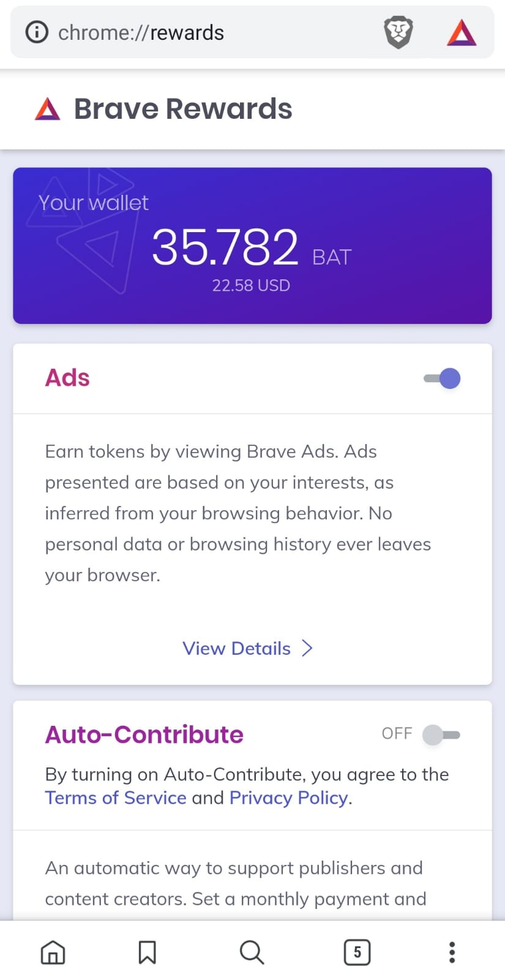Screen dimensions: 505x980
Task: Tap the search magnifier icon
Action: [252, 952]
